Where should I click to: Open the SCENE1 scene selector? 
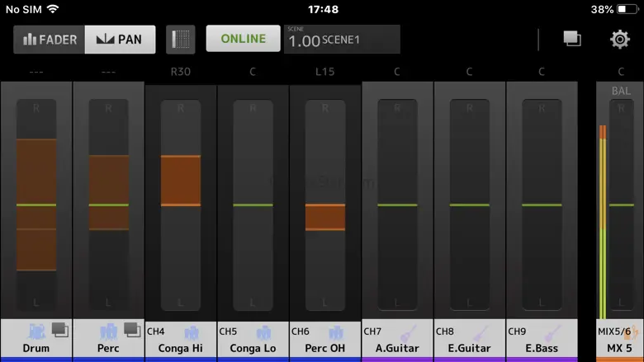(342, 39)
